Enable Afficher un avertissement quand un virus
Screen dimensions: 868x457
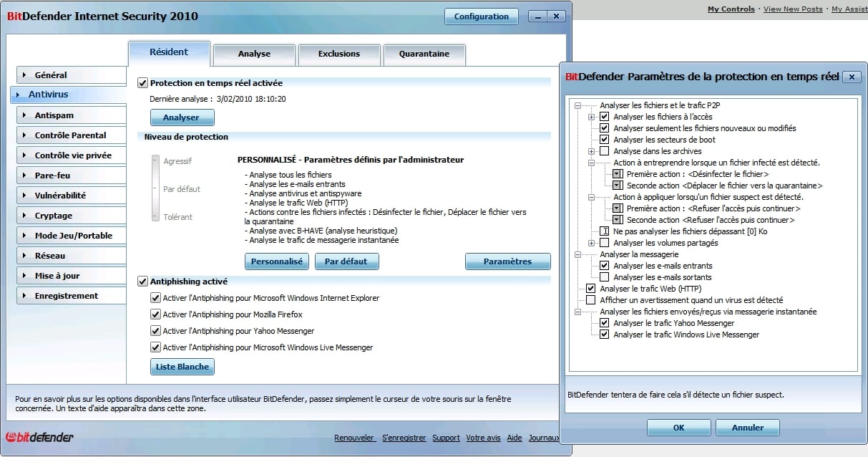pos(591,300)
